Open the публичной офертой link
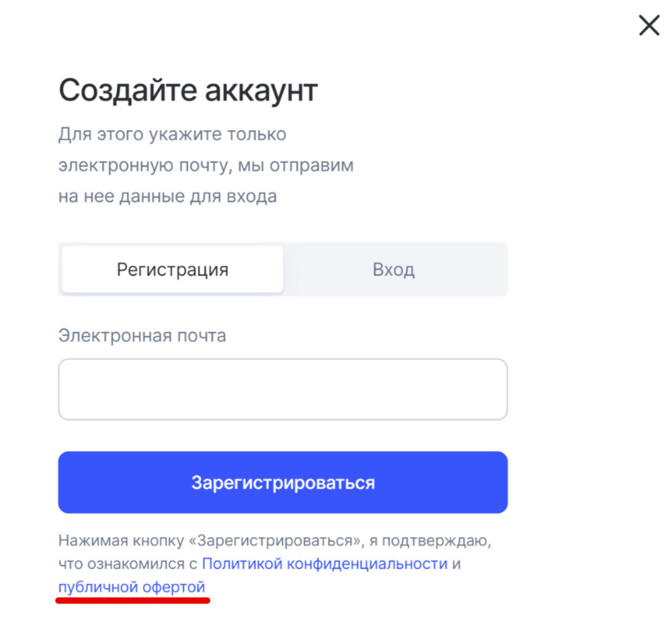Viewport: 672px width, 629px height. (x=132, y=587)
